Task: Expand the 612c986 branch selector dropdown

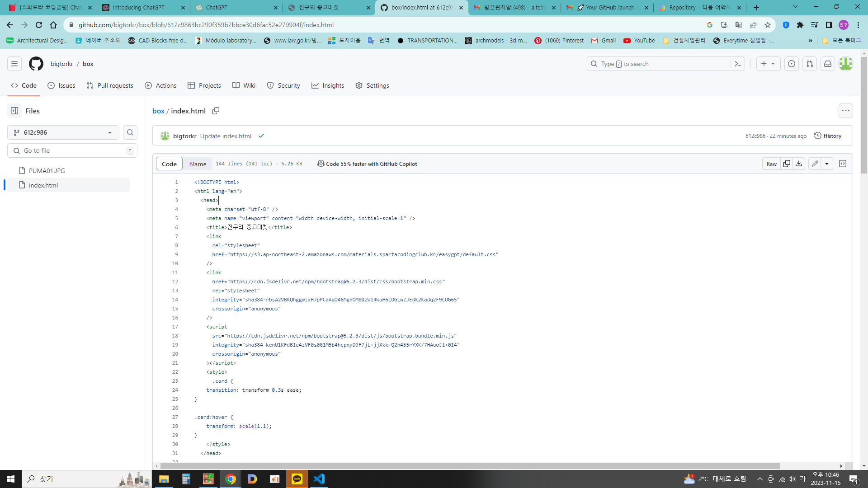Action: (63, 132)
